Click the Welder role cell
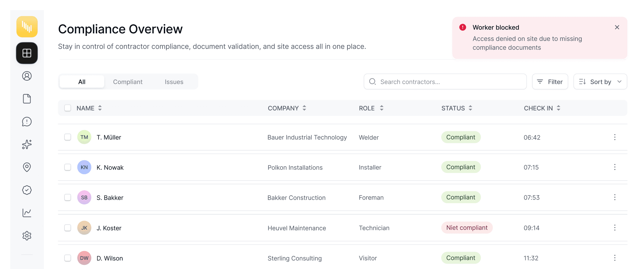The width and height of the screenshot is (644, 269). coord(369,137)
